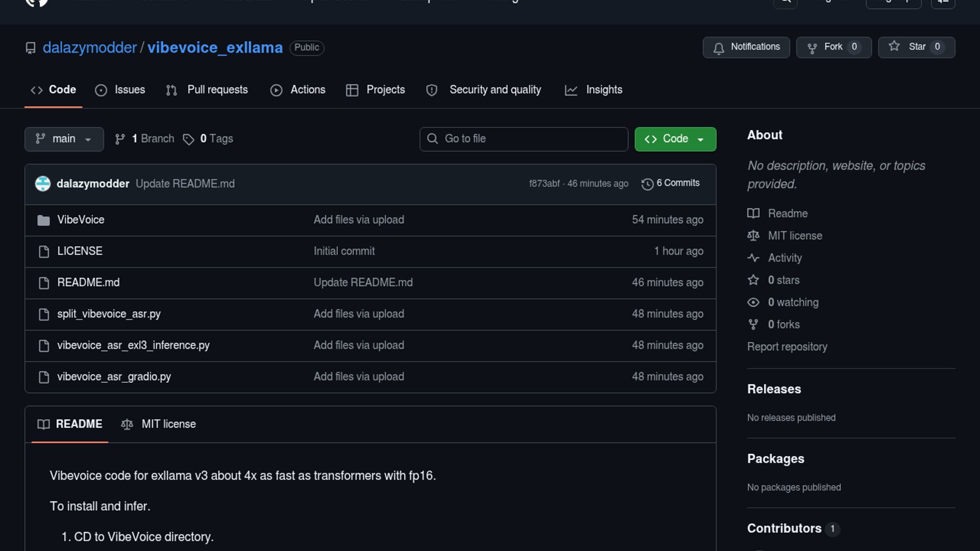The image size is (980, 551).
Task: Click the Fork repository icon
Action: (812, 48)
